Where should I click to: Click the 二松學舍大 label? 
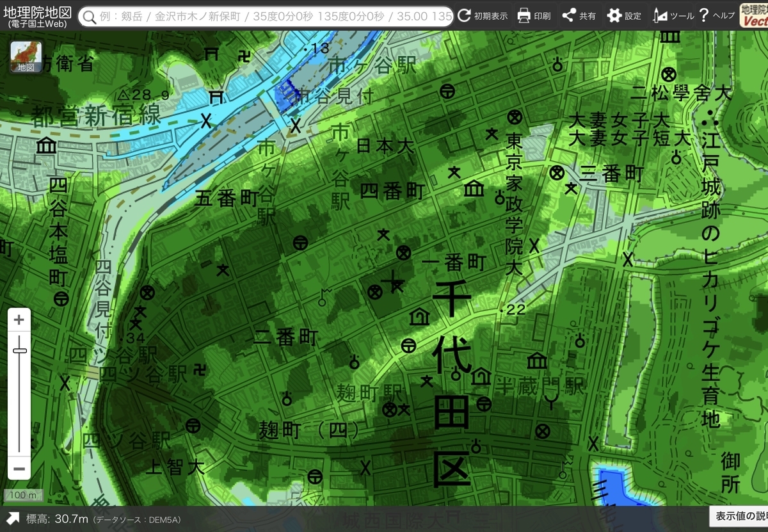point(681,93)
